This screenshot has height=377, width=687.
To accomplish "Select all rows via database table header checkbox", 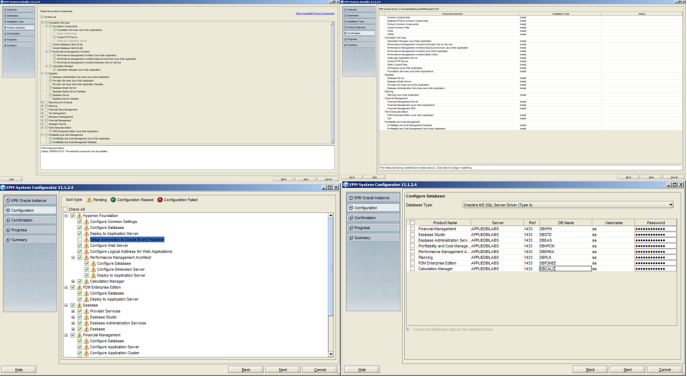I will (x=412, y=223).
